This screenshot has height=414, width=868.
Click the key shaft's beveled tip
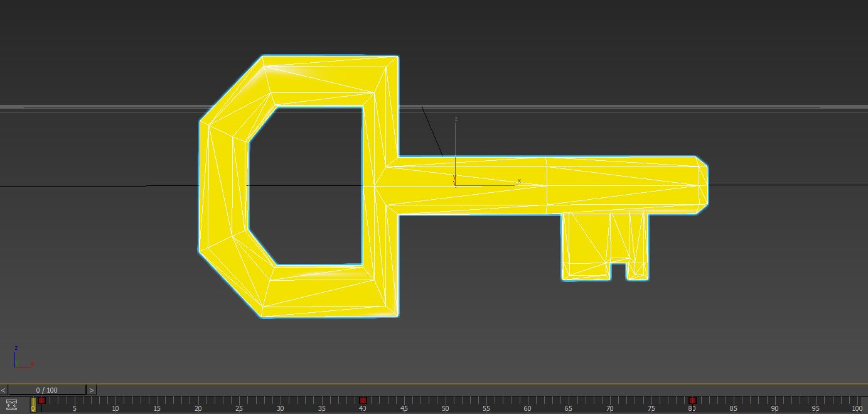point(702,185)
